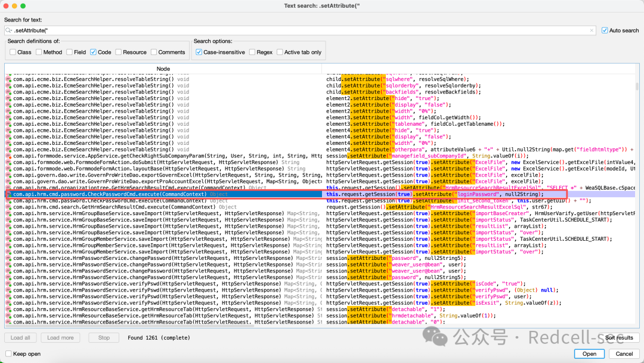The image size is (644, 363).
Task: Check the Keep open option
Action: click(x=8, y=353)
